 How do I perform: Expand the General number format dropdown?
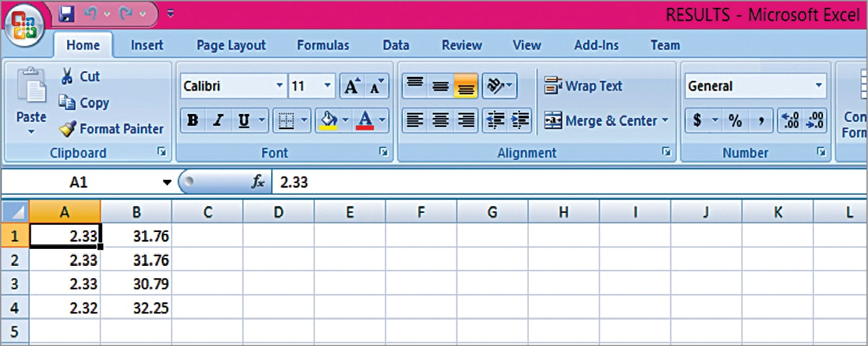pyautogui.click(x=818, y=86)
